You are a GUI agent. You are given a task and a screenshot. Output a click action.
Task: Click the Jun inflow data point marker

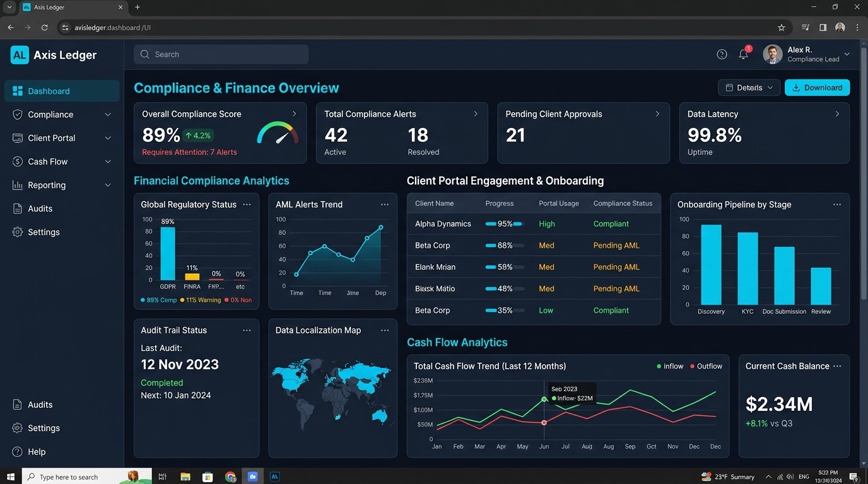click(544, 400)
